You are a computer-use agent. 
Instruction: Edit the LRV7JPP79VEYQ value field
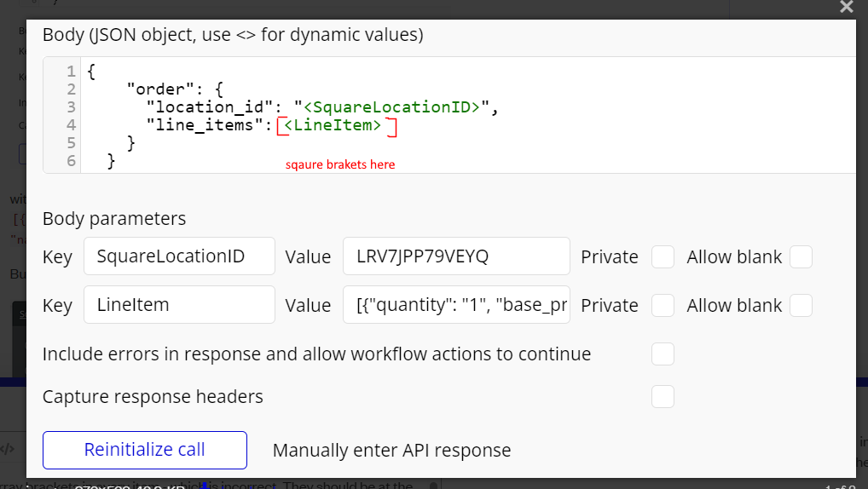click(x=456, y=256)
